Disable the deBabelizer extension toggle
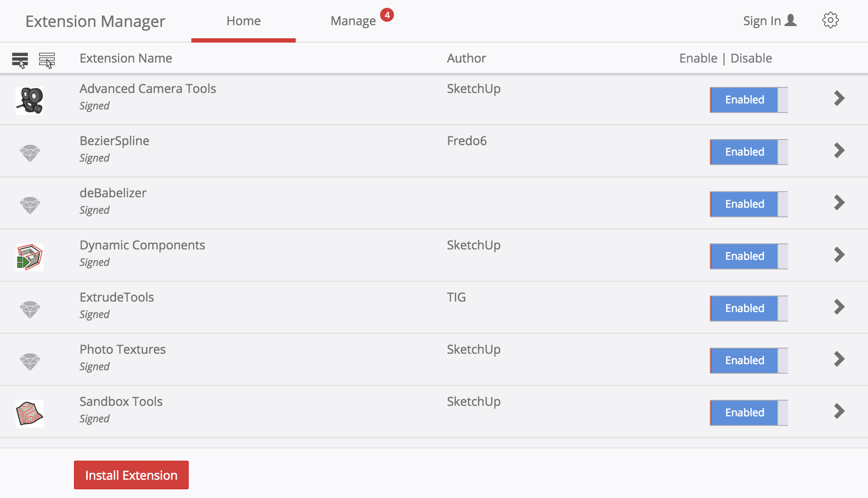The height and width of the screenshot is (498, 868). point(748,204)
